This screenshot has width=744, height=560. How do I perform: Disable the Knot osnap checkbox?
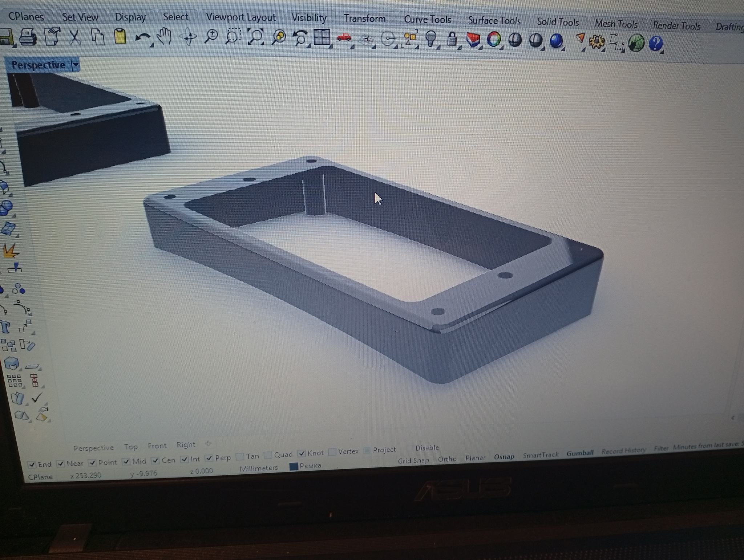302,453
